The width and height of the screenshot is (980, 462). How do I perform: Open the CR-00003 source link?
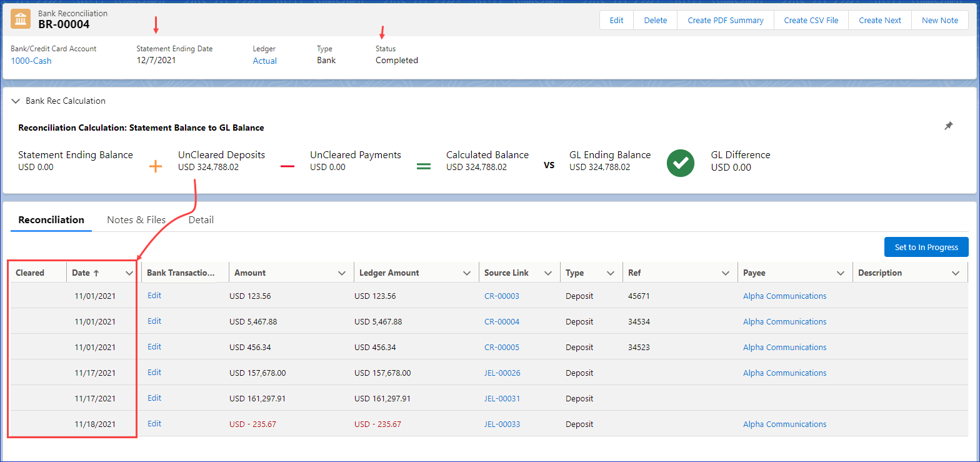click(x=501, y=296)
